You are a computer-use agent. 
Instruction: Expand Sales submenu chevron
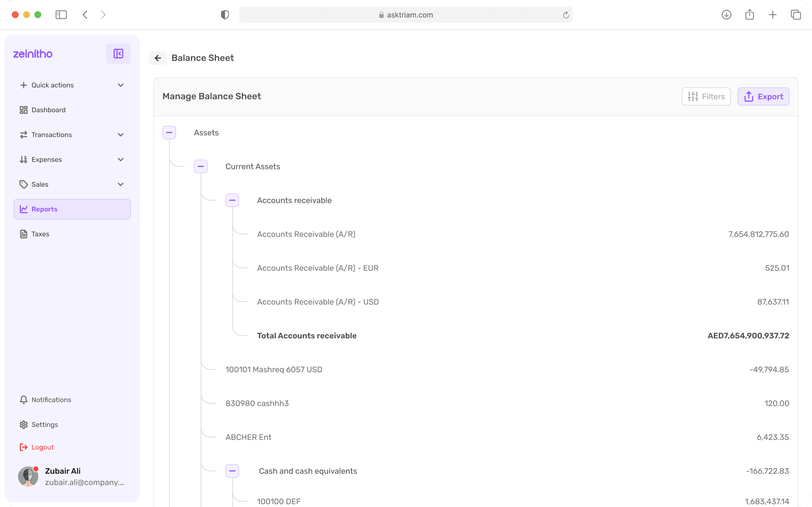[x=121, y=184]
